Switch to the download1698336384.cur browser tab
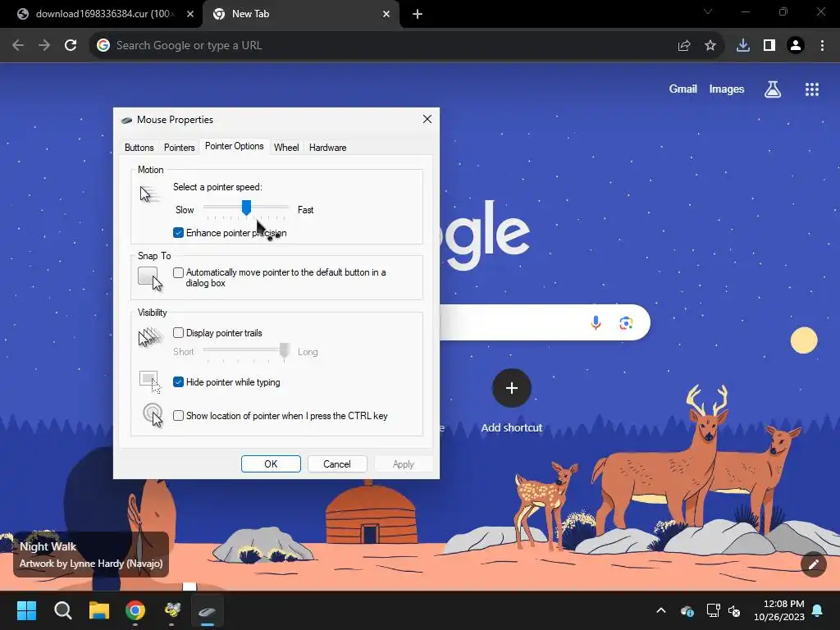Viewport: 840px width, 630px height. click(102, 15)
